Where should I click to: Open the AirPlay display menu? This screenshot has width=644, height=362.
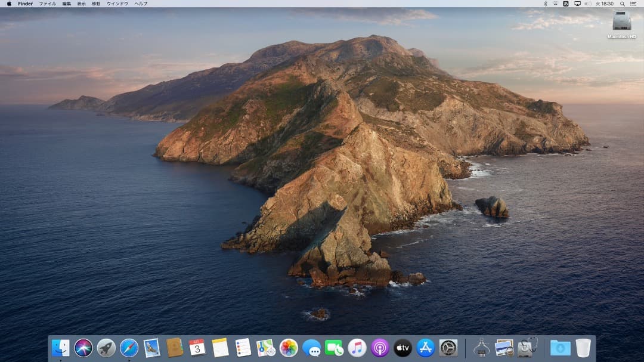point(577,4)
